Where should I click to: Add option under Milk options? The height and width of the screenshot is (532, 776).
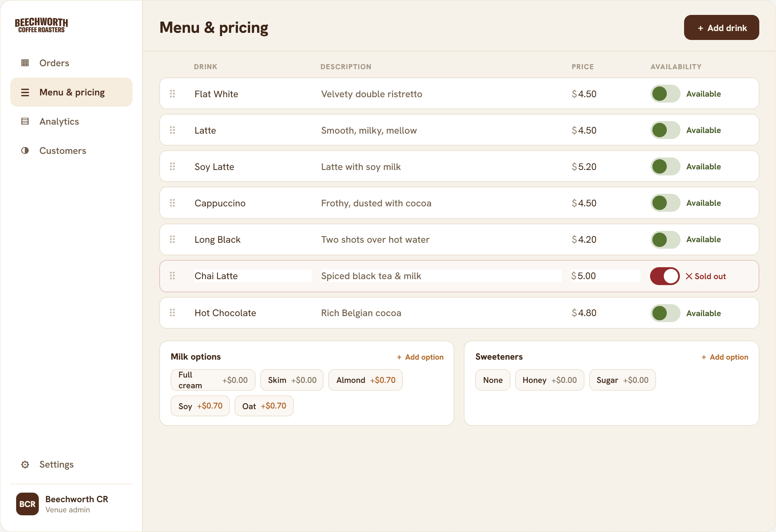pos(420,357)
